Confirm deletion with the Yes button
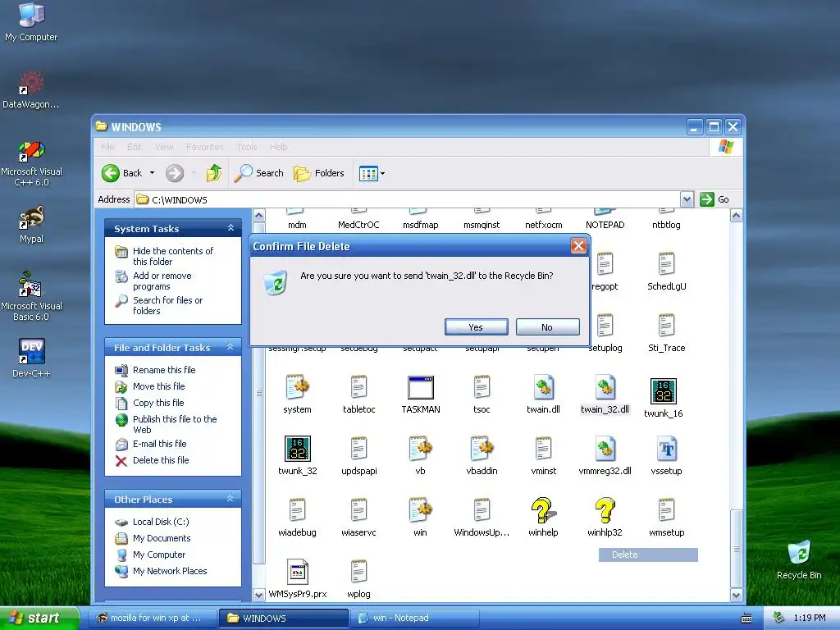Image resolution: width=840 pixels, height=630 pixels. 476,326
